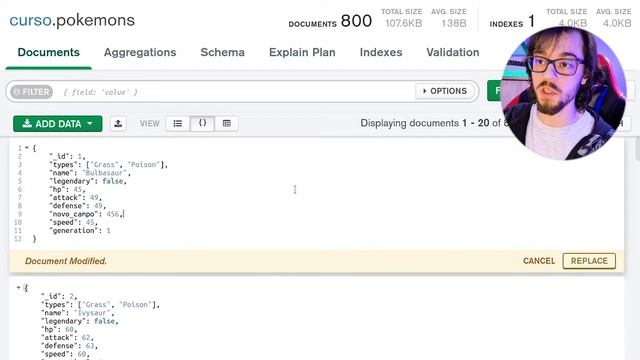Replace the modified document
640x360 pixels.
click(x=589, y=261)
